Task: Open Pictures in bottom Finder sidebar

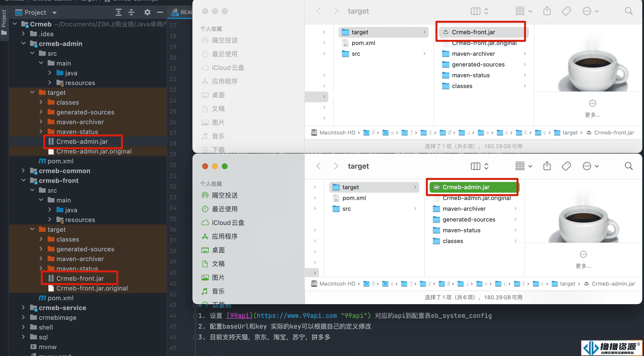Action: coord(213,278)
